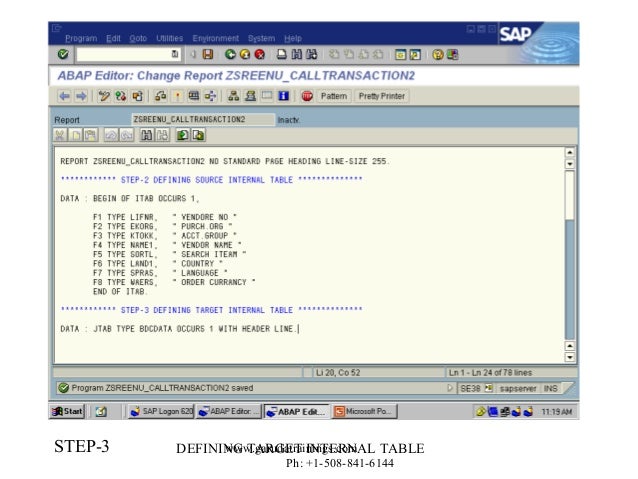Click the red Cancel icon
Screen dimensions: 638x479
click(260, 54)
